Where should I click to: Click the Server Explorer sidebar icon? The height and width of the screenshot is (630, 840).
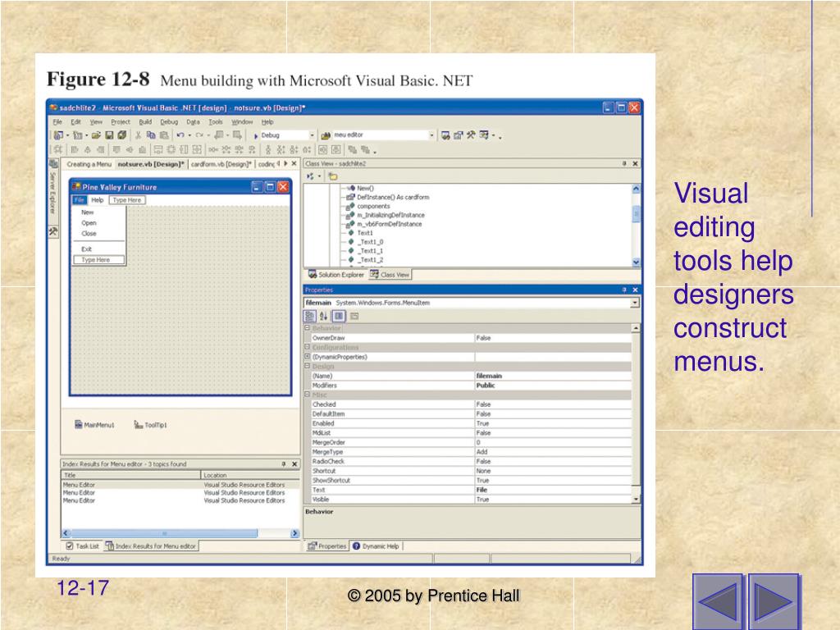pos(53,164)
